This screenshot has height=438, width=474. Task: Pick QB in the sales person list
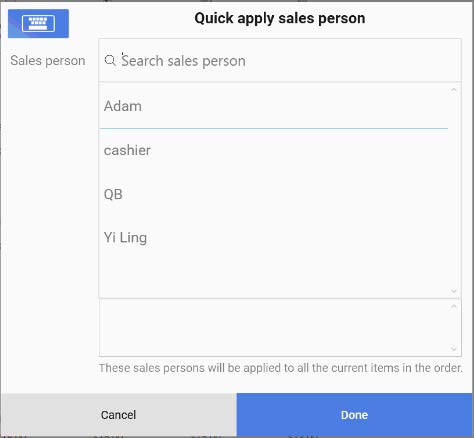273,194
